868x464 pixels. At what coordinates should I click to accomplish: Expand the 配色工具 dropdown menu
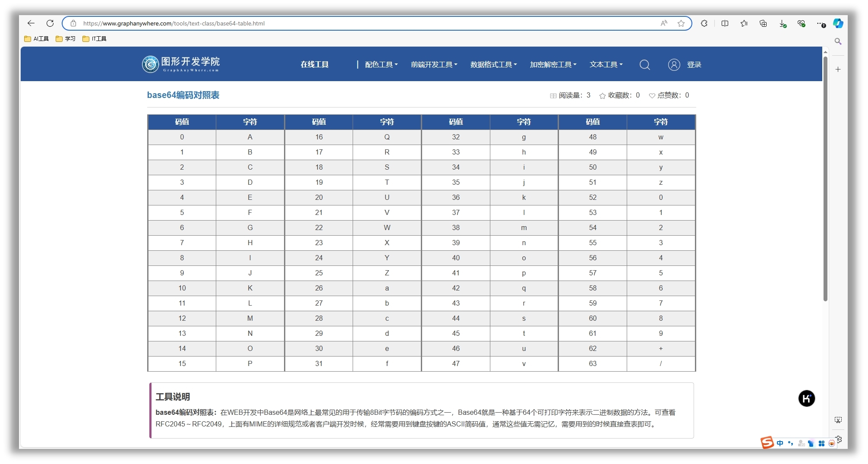coord(381,65)
